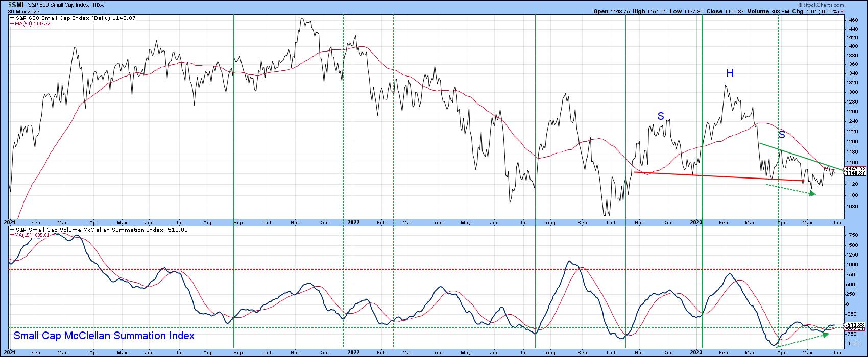
Task: Click the 1500 indicator axis label
Action: pyautogui.click(x=853, y=245)
